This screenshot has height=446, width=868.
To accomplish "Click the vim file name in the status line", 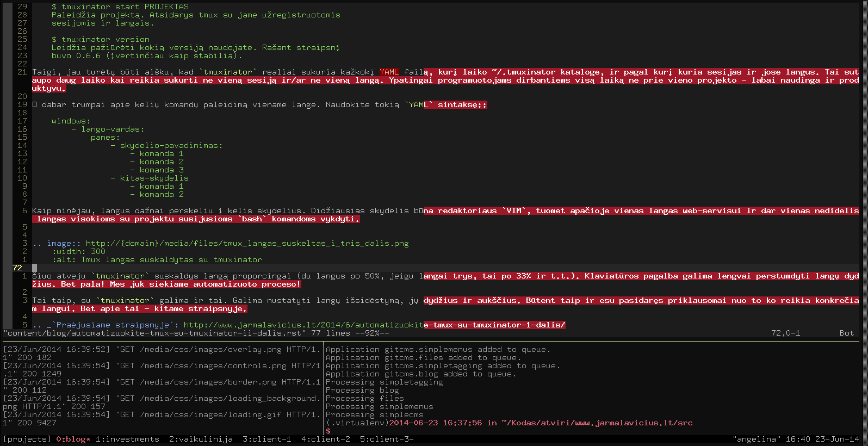I will coord(154,333).
